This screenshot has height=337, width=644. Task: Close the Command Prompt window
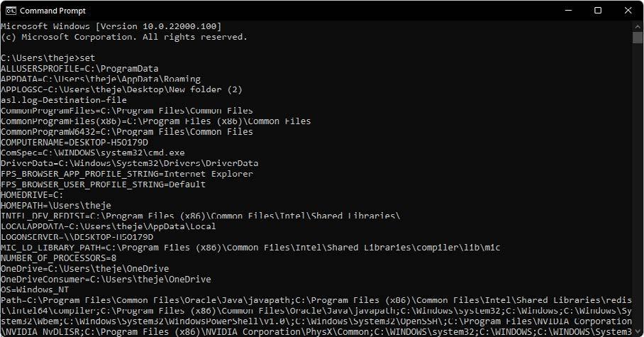628,11
